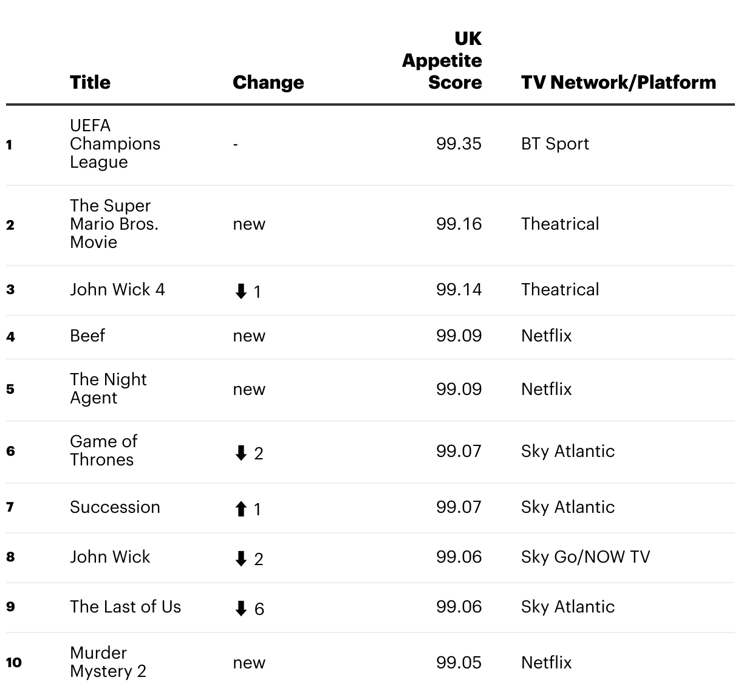Click the rank number 10
This screenshot has height=700, width=741.
(13, 662)
